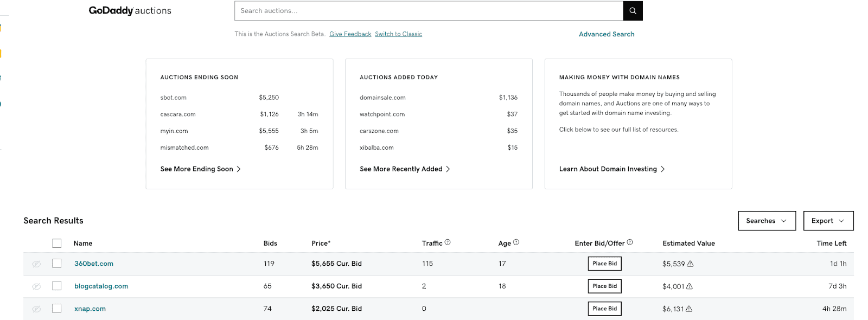Click the warning icon beside $6,131
Image resolution: width=868 pixels, height=320 pixels.
point(689,309)
